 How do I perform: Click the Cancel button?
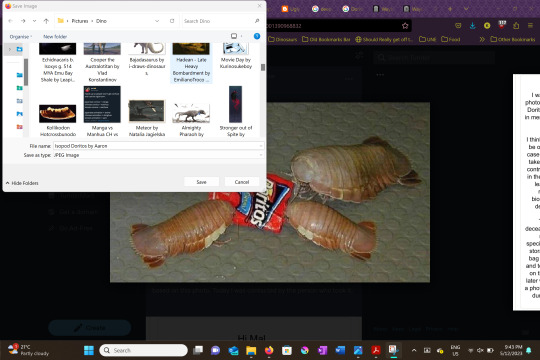click(242, 182)
